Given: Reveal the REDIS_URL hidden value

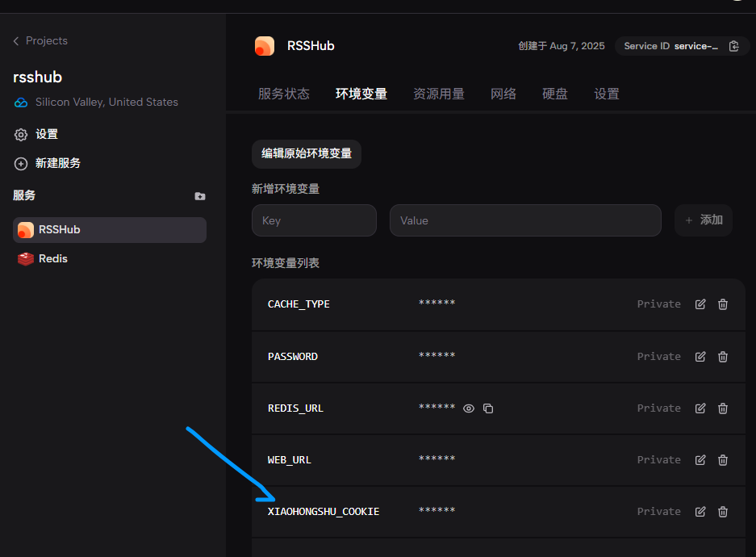Looking at the screenshot, I should 469,408.
